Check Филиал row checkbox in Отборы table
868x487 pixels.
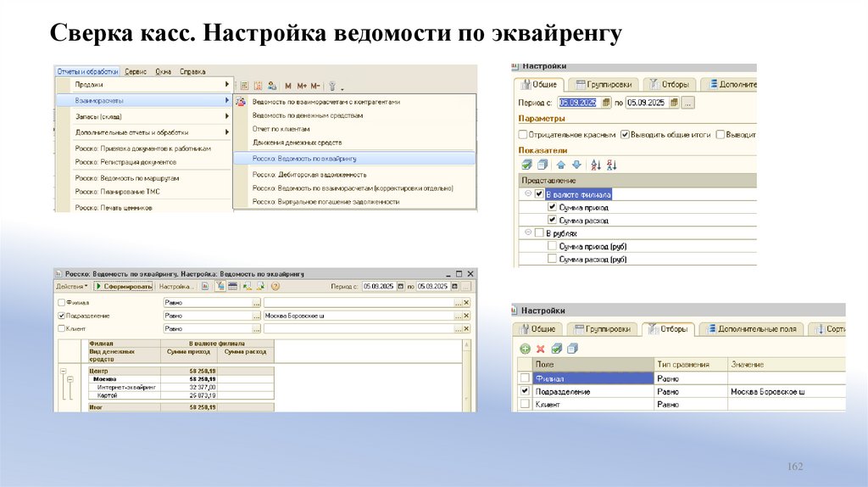525,378
